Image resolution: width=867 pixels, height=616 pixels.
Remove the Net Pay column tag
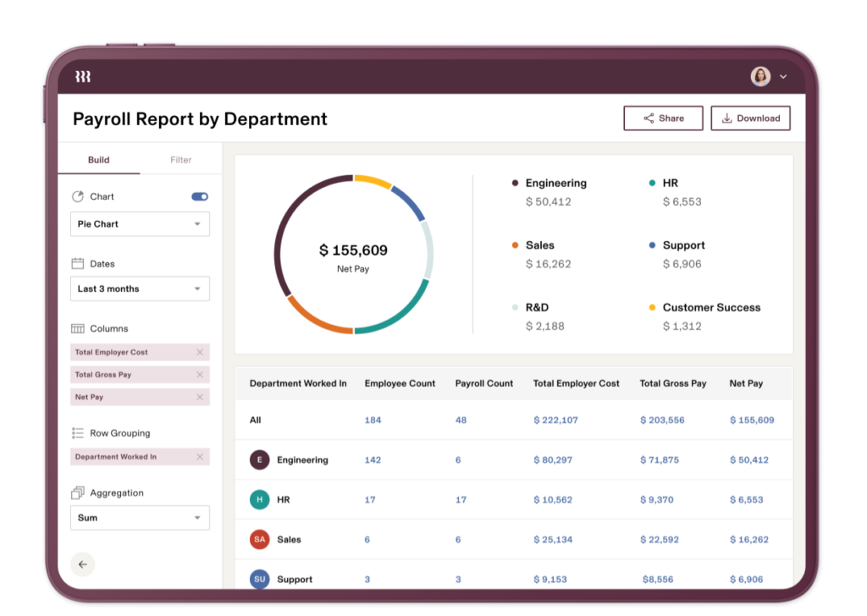coord(200,397)
